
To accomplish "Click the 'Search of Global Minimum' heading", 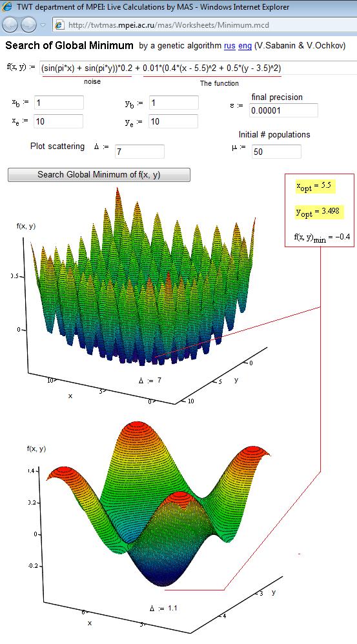I will click(70, 45).
